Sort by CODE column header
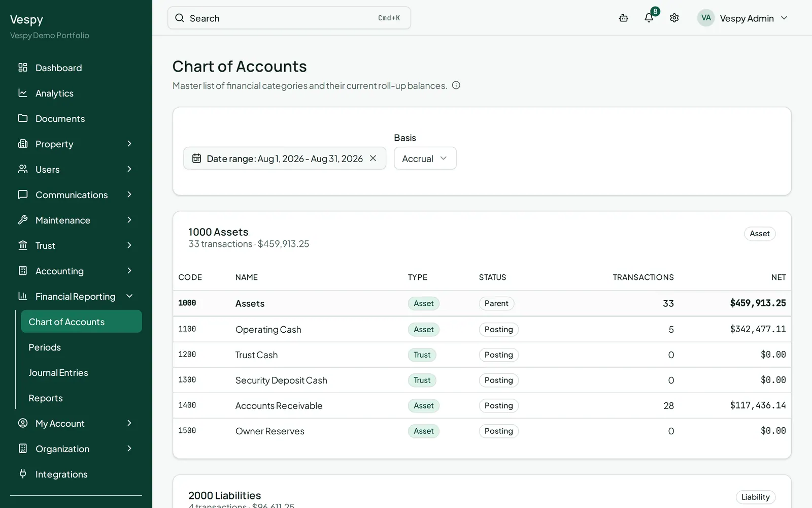812x508 pixels. (190, 277)
